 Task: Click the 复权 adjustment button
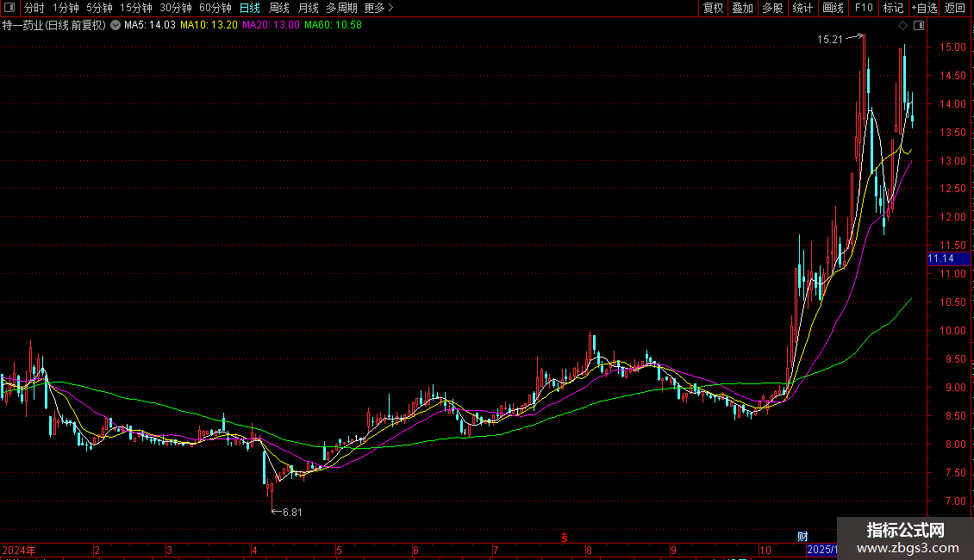pos(713,8)
